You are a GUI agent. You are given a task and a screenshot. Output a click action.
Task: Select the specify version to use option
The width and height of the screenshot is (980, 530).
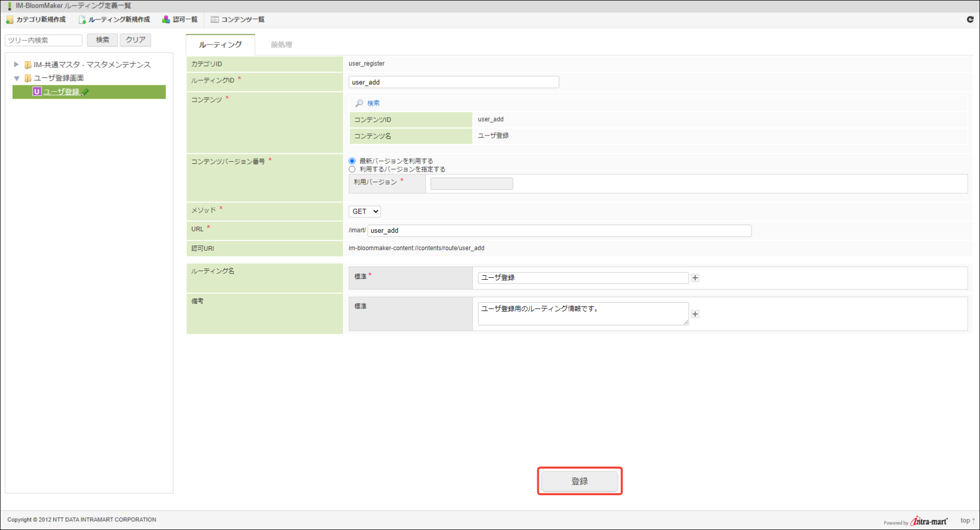point(352,169)
